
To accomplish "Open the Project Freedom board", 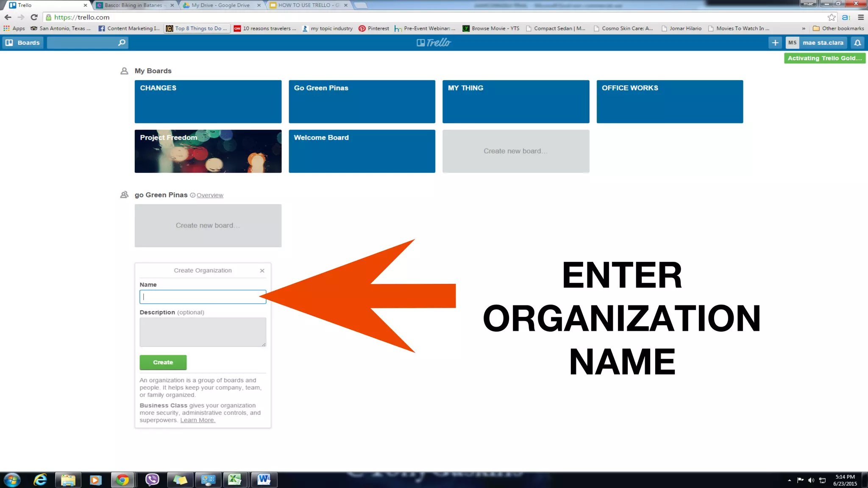I will pyautogui.click(x=208, y=151).
